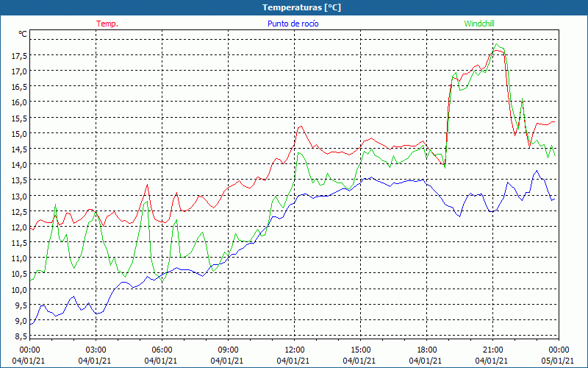Click the '9,5' y-axis value
This screenshot has width=588, height=368.
click(x=21, y=305)
